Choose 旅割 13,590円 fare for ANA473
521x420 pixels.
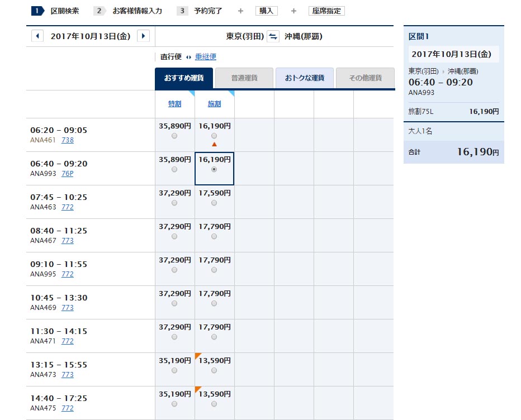click(x=214, y=370)
